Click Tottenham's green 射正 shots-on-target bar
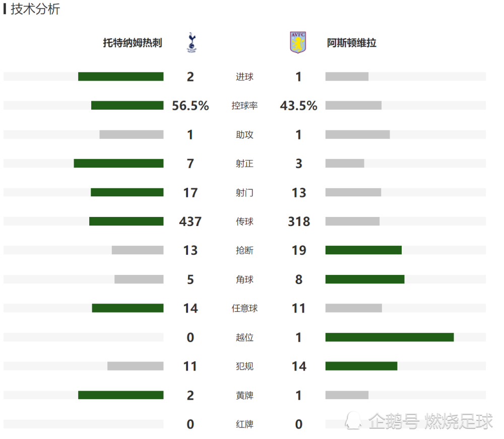Screen dimensions: 504x439 [x=118, y=163]
